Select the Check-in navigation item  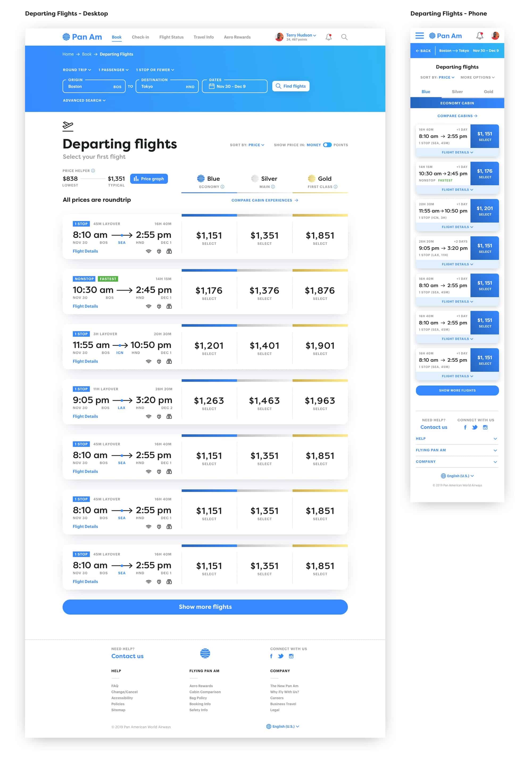tap(140, 37)
